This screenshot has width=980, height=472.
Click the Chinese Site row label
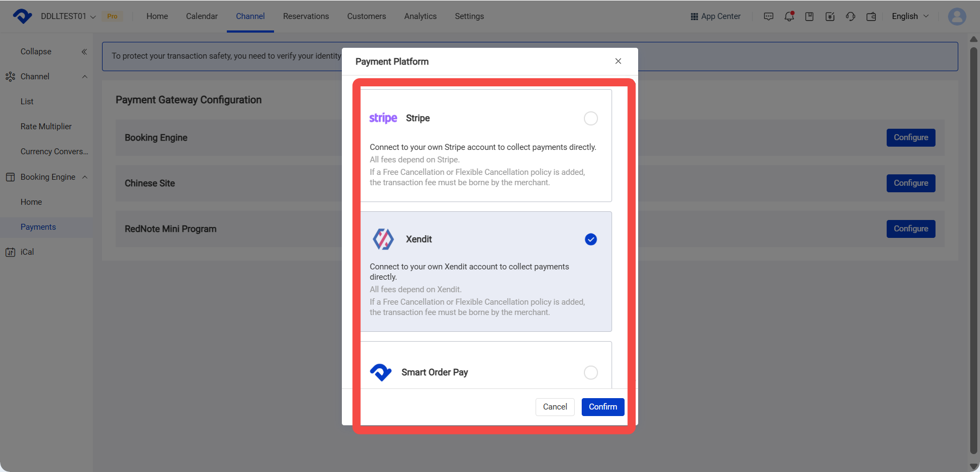click(x=150, y=183)
